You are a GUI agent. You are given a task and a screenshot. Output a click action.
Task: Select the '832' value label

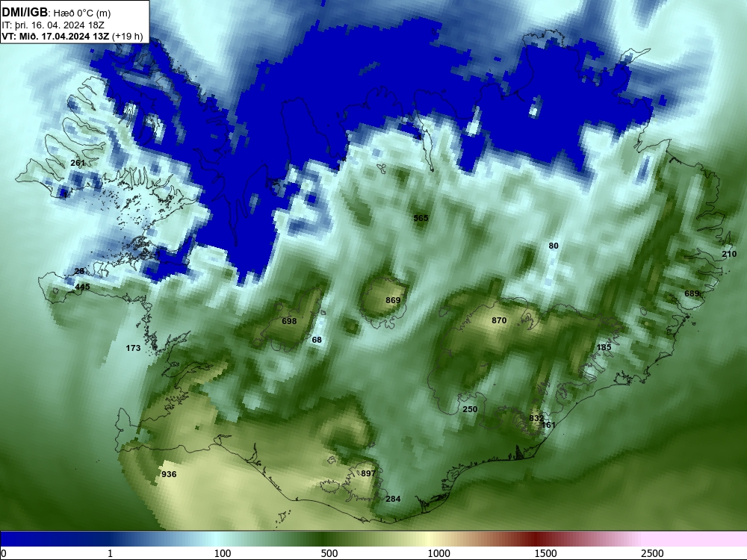point(536,418)
